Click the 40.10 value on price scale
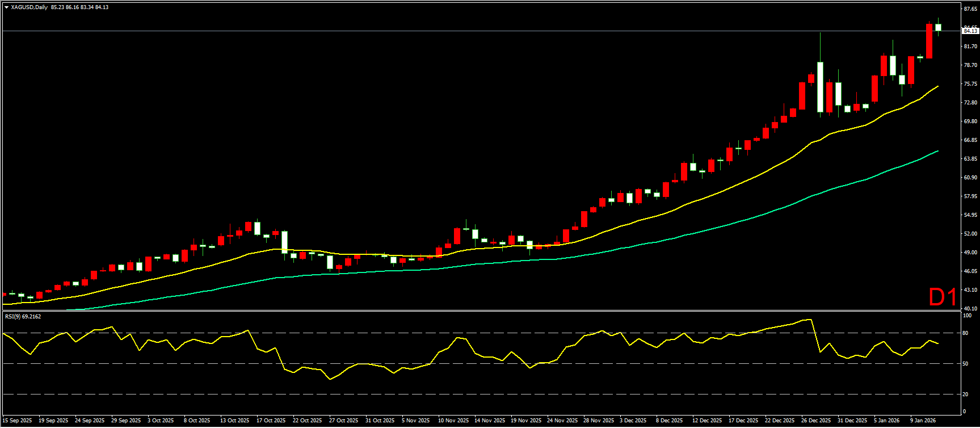This screenshot has width=980, height=428. point(970,308)
